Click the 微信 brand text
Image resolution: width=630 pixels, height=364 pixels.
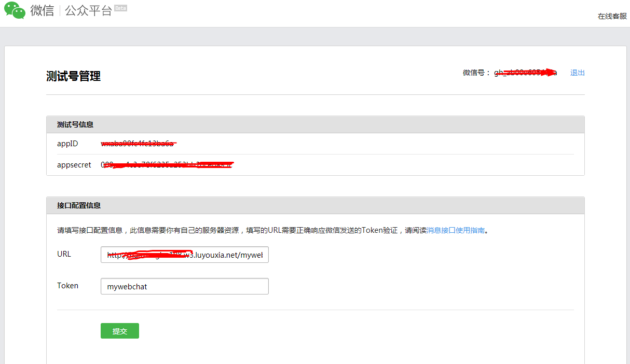pyautogui.click(x=42, y=10)
